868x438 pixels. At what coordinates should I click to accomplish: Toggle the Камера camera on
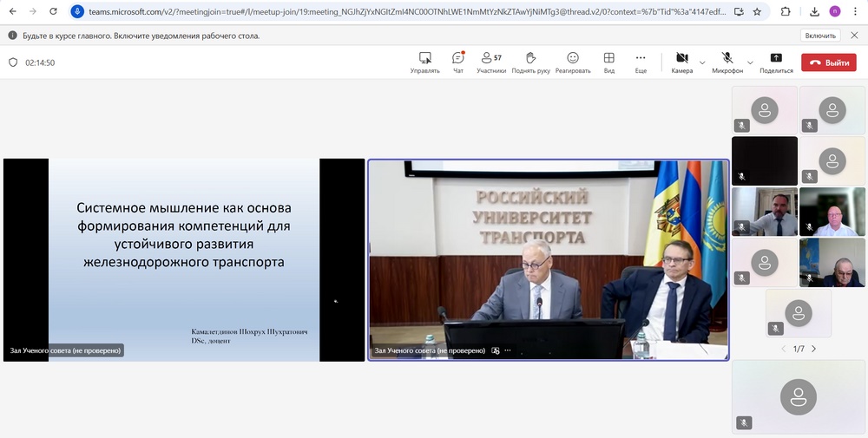682,62
